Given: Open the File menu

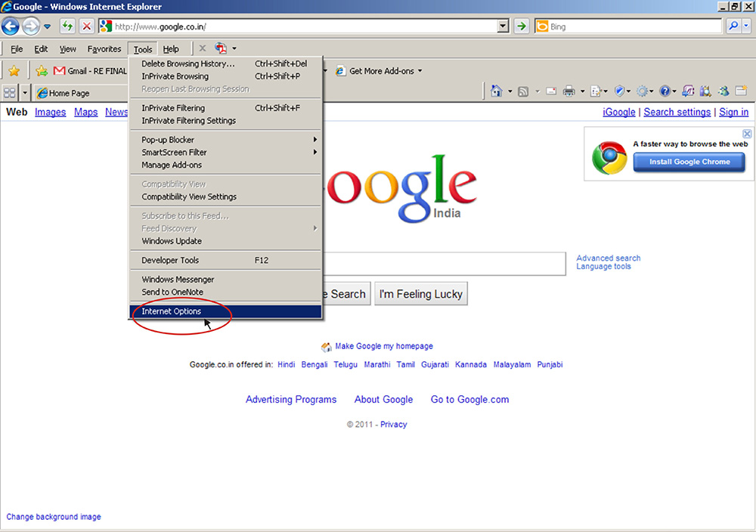Looking at the screenshot, I should tap(17, 48).
